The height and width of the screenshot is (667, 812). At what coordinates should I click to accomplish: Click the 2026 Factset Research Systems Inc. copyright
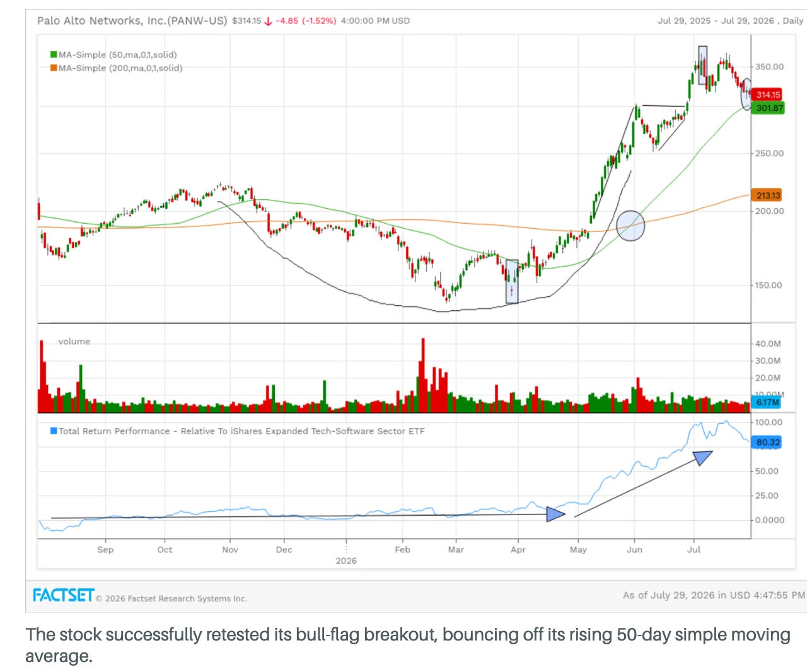(x=171, y=599)
